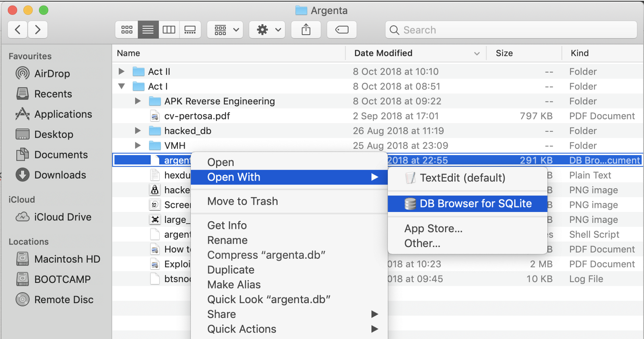This screenshot has height=339, width=644.
Task: Sort by the Date Modified column header
Action: pyautogui.click(x=416, y=53)
